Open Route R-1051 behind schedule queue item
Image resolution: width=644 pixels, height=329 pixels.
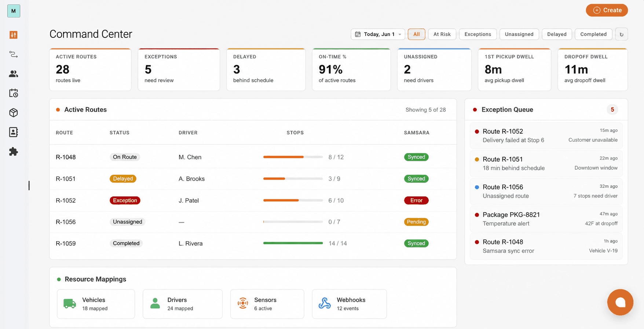click(x=546, y=163)
